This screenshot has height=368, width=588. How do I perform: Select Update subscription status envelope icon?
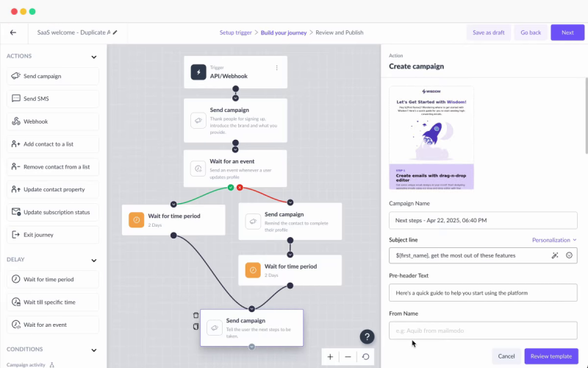pyautogui.click(x=15, y=212)
